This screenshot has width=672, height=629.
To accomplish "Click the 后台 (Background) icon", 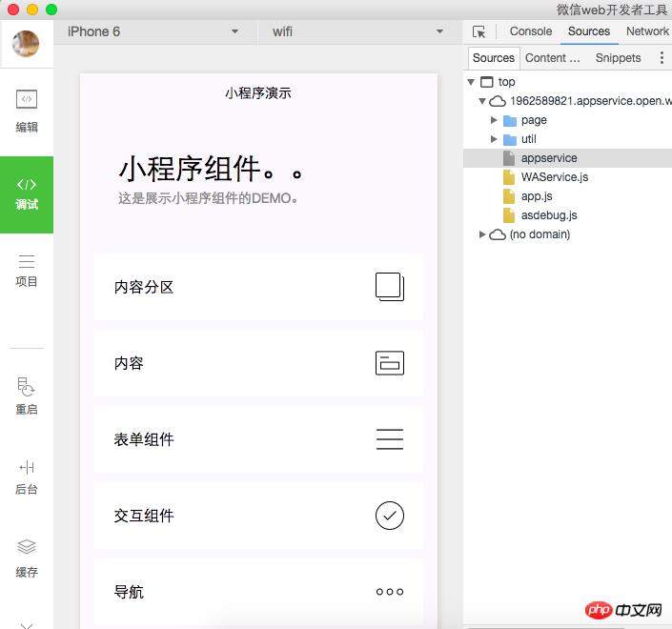I will pos(27,477).
